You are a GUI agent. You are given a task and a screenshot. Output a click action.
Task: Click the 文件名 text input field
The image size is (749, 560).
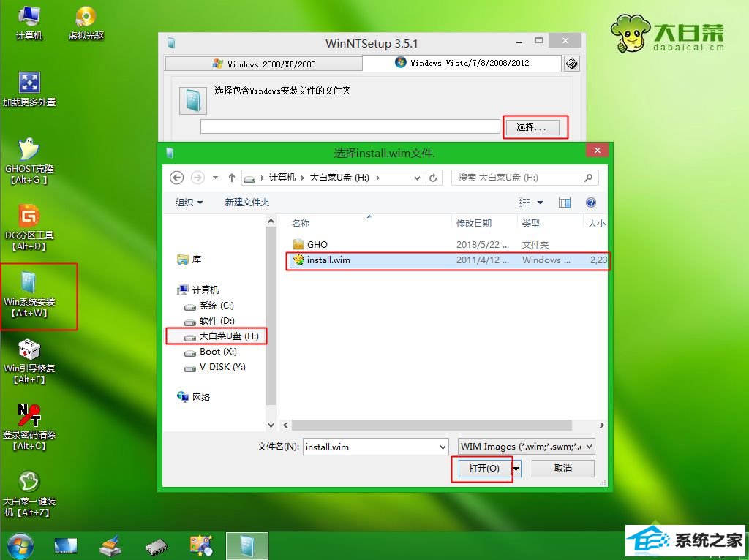[x=371, y=447]
